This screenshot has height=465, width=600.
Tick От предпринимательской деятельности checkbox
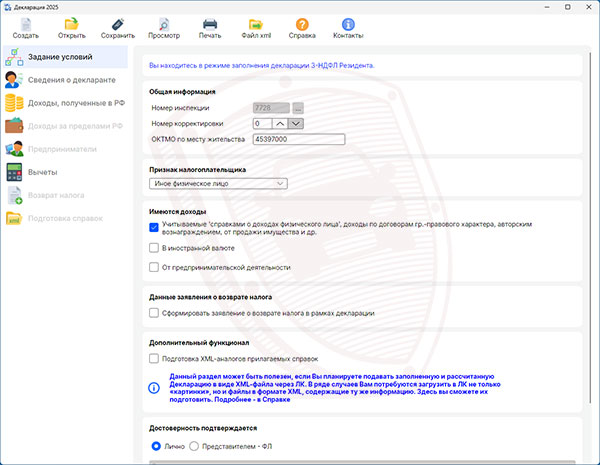[154, 267]
